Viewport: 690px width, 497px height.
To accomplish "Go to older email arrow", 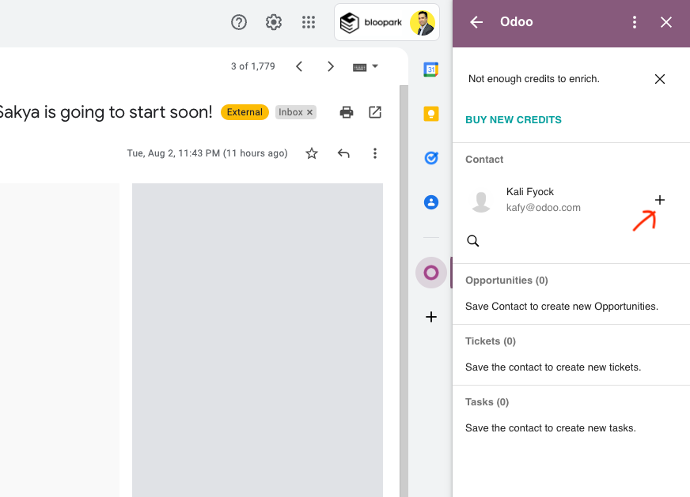I will (x=330, y=66).
